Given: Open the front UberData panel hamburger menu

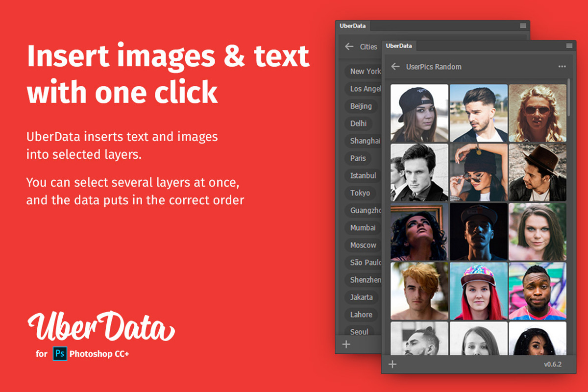Looking at the screenshot, I should click(x=569, y=46).
